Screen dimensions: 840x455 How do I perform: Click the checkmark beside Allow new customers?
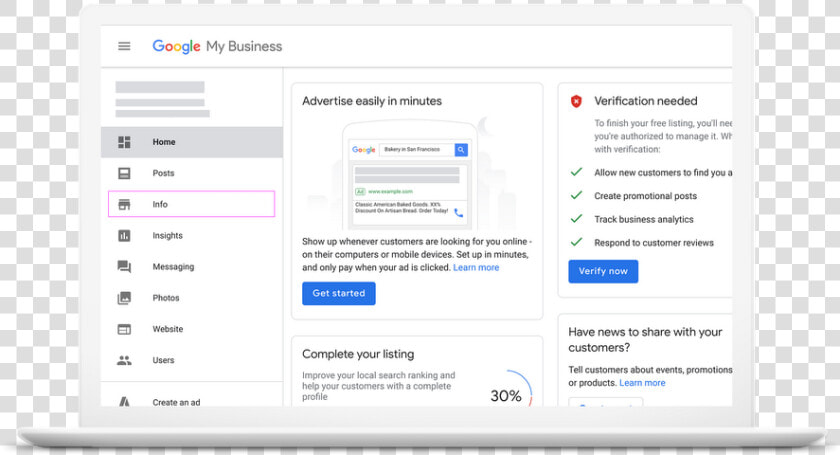tap(576, 172)
